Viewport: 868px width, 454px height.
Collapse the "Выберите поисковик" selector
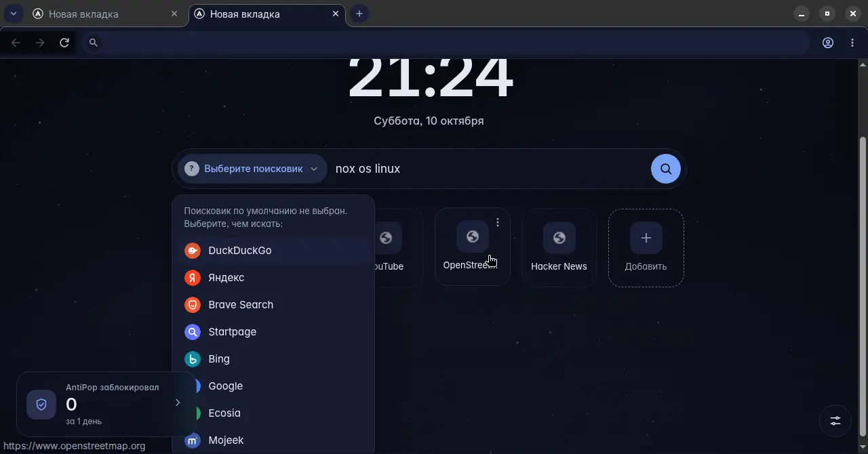[x=252, y=169]
